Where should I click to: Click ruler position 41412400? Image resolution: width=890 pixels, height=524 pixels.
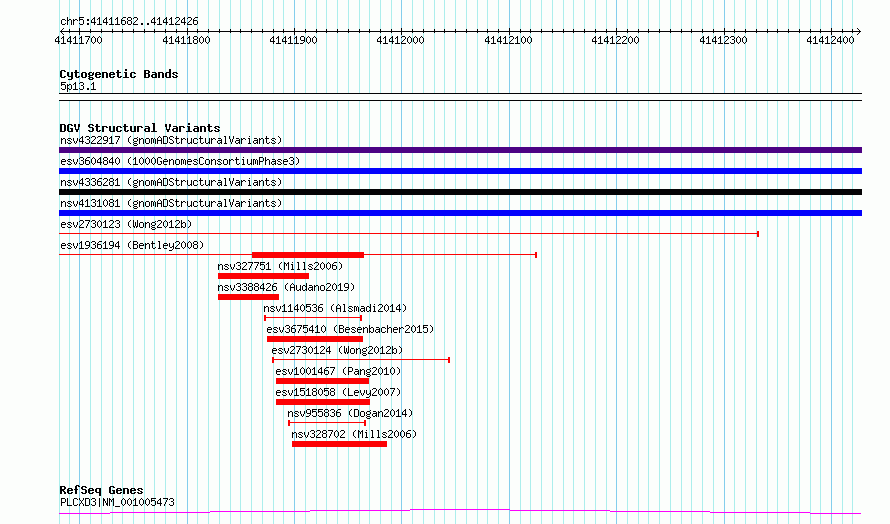[x=830, y=40]
